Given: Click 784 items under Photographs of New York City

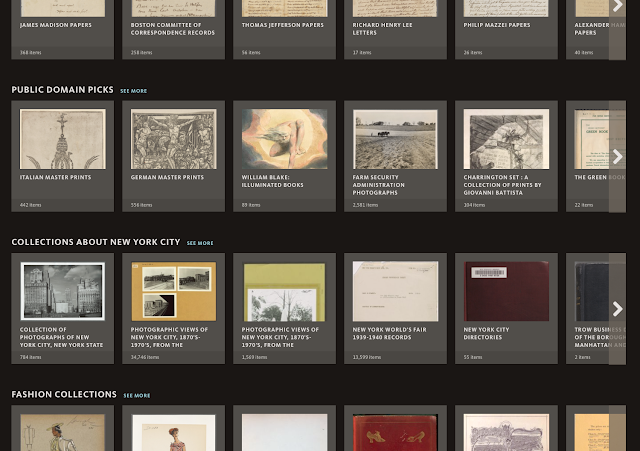Looking at the screenshot, I should tap(31, 357).
